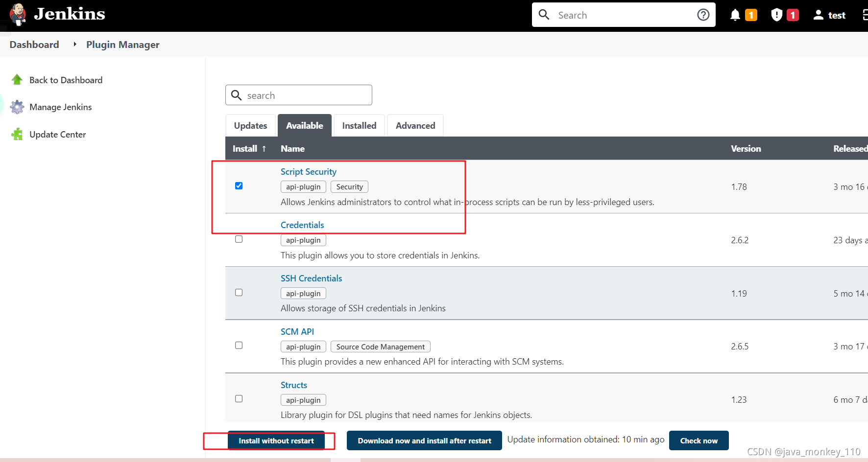868x462 pixels.
Task: Click version 2.6.2 of Credentials
Action: click(740, 240)
